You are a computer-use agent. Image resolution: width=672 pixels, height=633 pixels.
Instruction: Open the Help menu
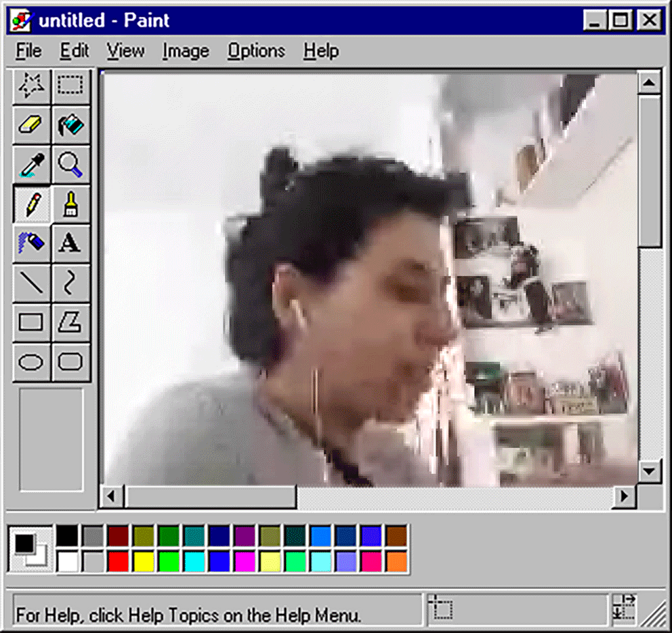[x=321, y=51]
